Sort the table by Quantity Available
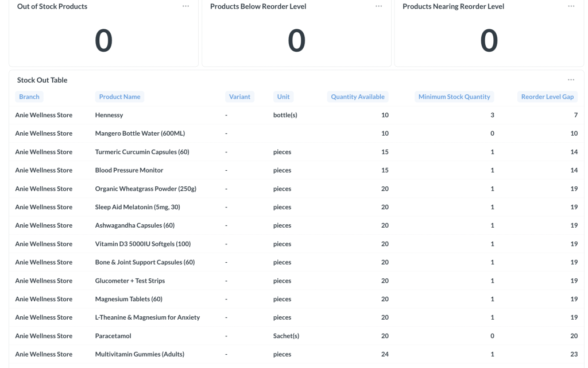The height and width of the screenshot is (368, 588). click(x=357, y=97)
